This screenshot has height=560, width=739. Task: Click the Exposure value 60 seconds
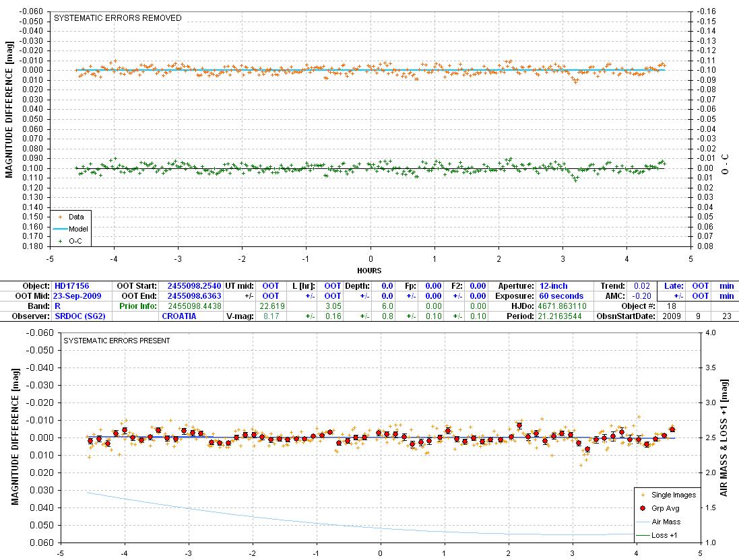[561, 295]
